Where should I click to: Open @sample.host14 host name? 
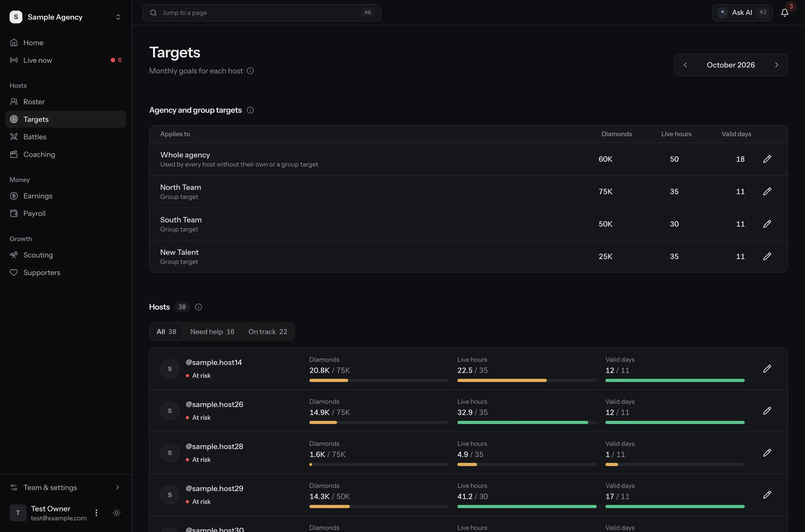(x=214, y=362)
